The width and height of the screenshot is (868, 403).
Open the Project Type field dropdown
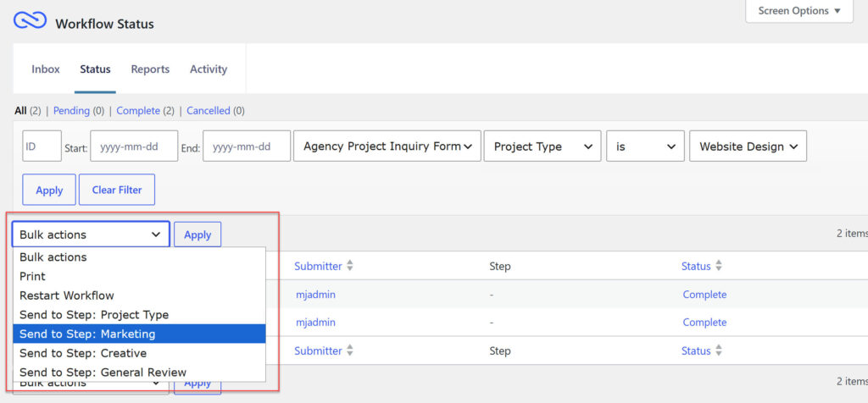coord(542,146)
